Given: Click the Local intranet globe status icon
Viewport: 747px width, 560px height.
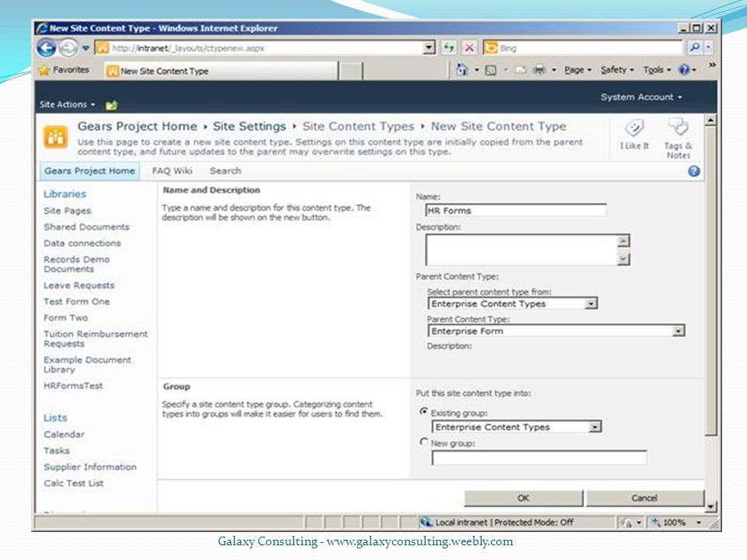Looking at the screenshot, I should pyautogui.click(x=426, y=523).
